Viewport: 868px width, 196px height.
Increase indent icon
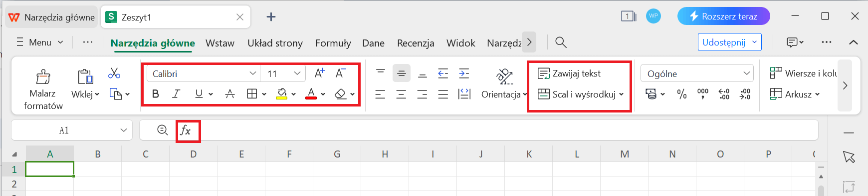click(x=464, y=73)
